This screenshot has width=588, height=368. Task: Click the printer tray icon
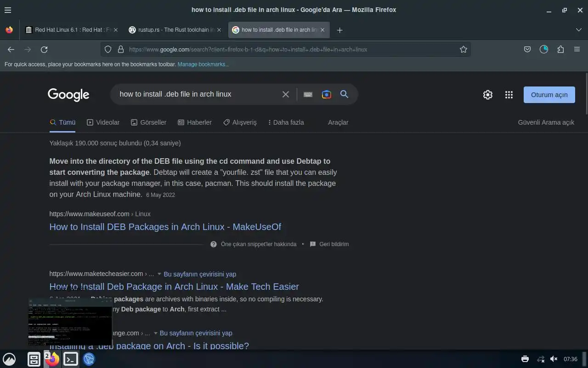(525, 359)
